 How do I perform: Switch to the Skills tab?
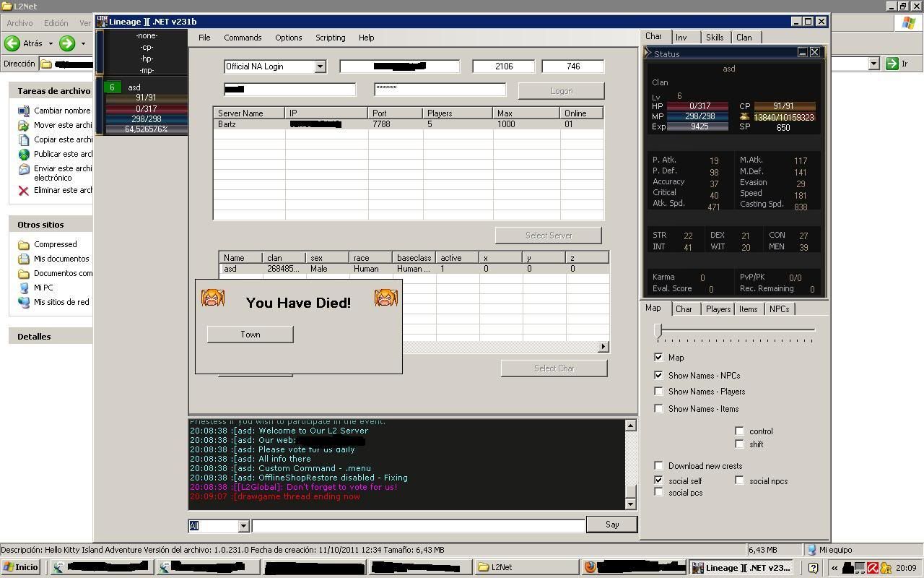click(x=714, y=38)
